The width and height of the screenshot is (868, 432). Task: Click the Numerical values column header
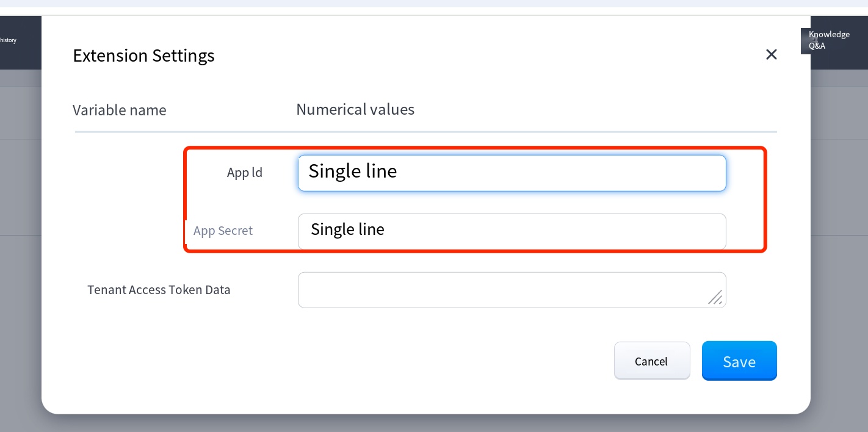click(x=355, y=110)
